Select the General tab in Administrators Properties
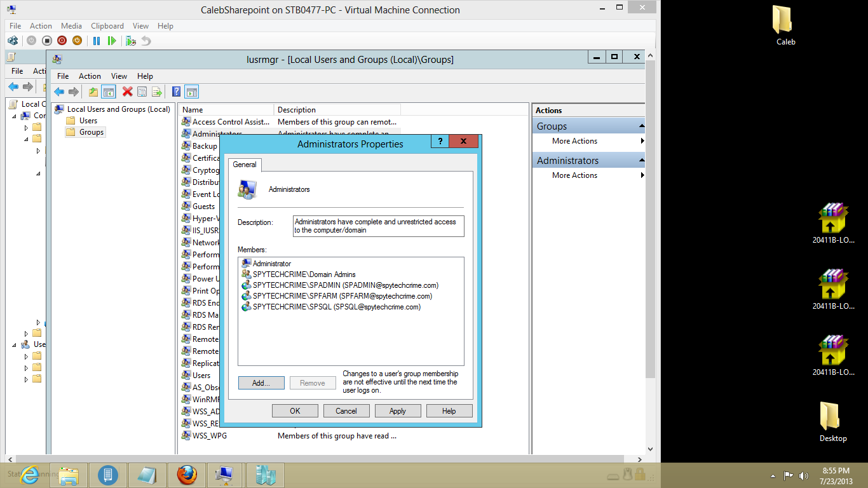Image resolution: width=868 pixels, height=488 pixels. pos(245,165)
